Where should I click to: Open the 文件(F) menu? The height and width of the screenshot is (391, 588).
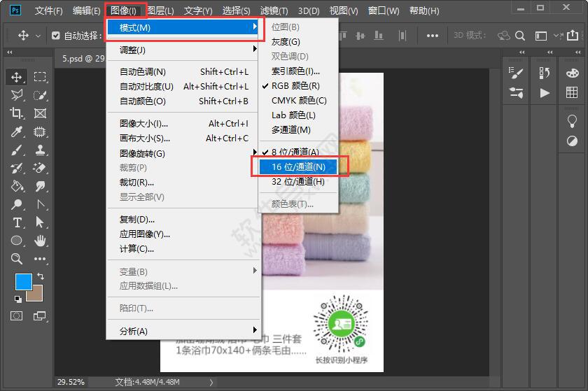click(x=49, y=11)
